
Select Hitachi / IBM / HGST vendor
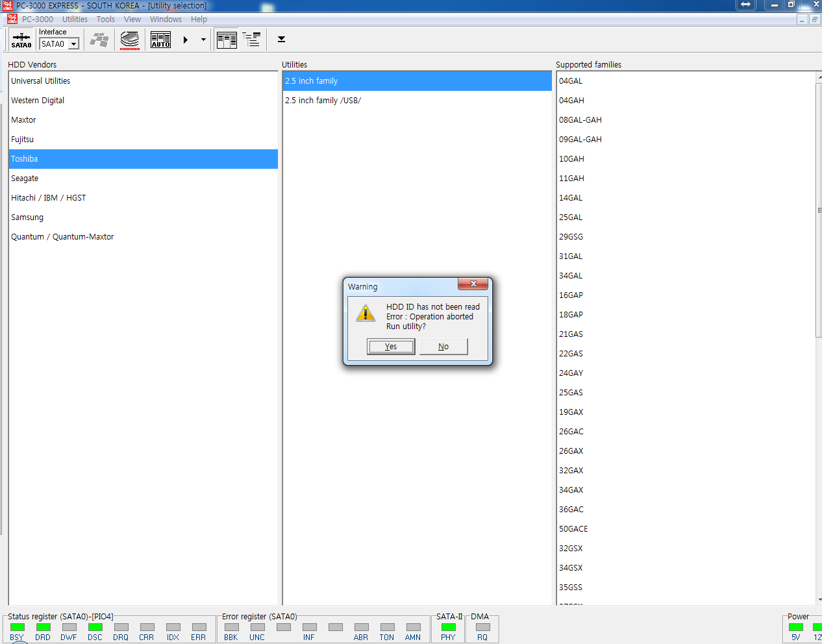(x=143, y=198)
